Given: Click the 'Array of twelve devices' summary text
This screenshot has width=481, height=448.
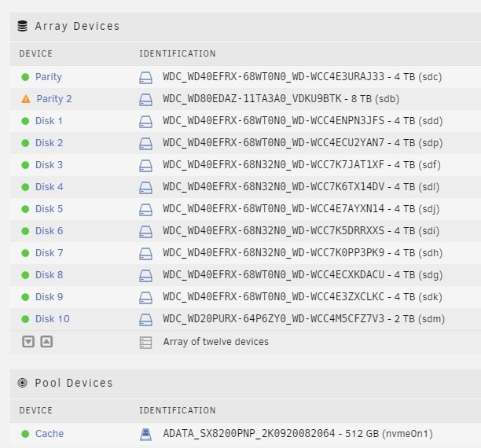Looking at the screenshot, I should 216,342.
